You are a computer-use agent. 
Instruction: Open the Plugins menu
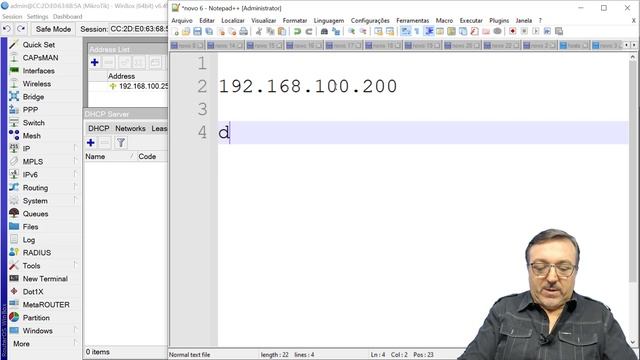pyautogui.click(x=499, y=20)
